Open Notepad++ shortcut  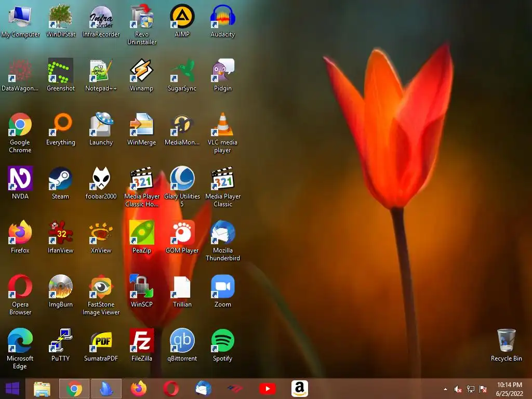coord(101,75)
